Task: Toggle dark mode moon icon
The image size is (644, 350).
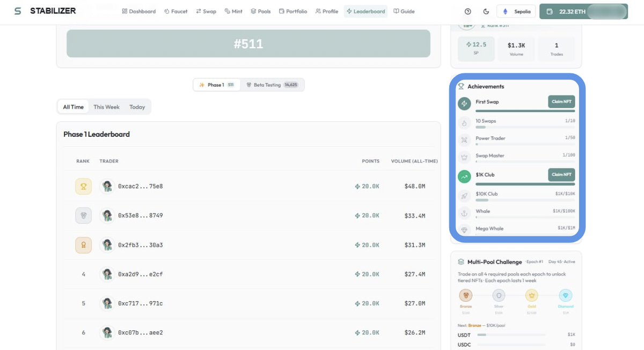Action: [486, 11]
